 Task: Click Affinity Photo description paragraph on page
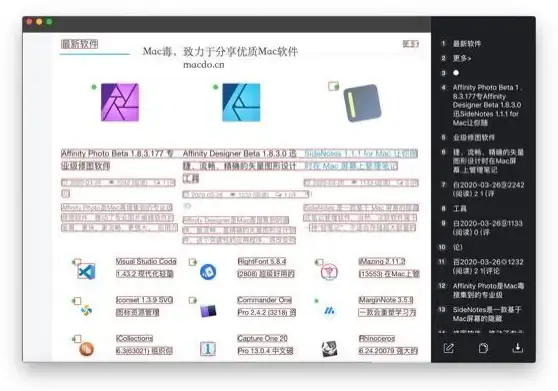(119, 217)
